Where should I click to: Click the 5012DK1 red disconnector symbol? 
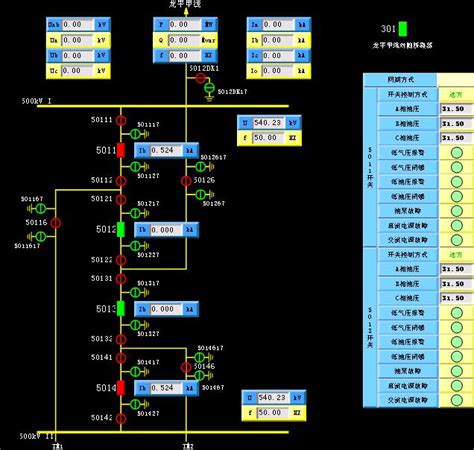200,78
